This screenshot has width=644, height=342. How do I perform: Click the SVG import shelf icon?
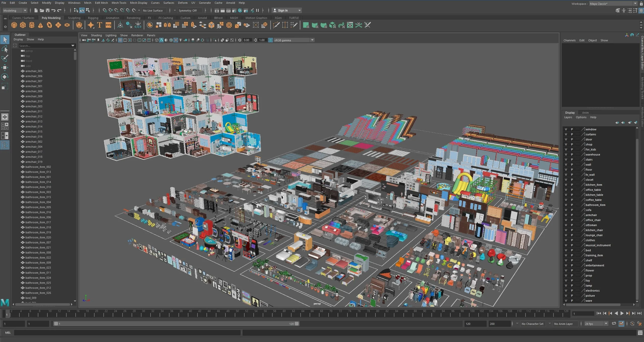point(108,25)
